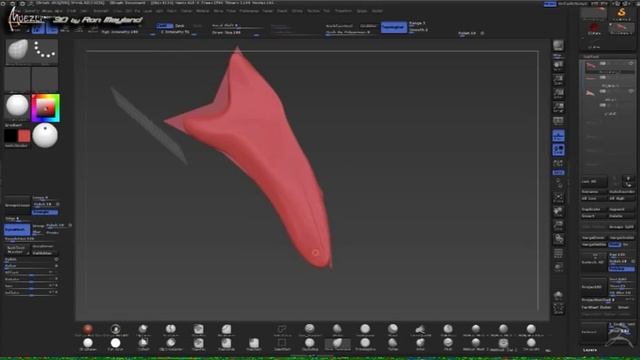Toggle the Edit mode button

(38, 28)
